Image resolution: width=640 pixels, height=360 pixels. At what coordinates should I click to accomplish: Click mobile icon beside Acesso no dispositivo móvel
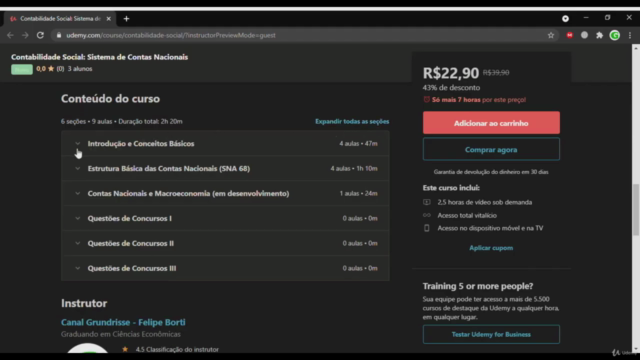pyautogui.click(x=427, y=228)
